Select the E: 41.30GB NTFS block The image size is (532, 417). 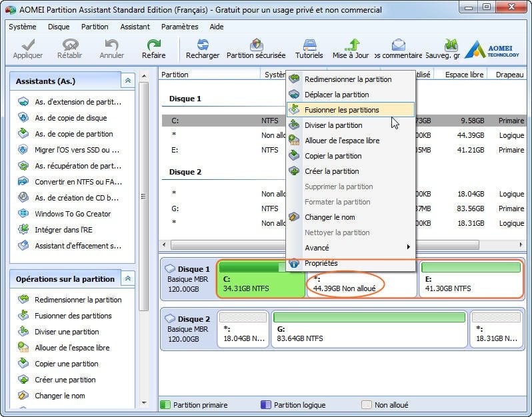pos(471,279)
